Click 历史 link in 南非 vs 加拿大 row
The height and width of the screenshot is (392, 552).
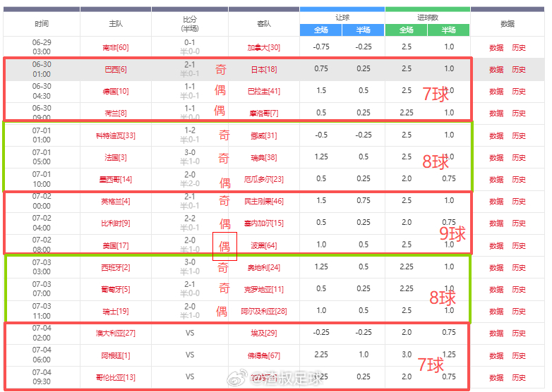coord(519,48)
